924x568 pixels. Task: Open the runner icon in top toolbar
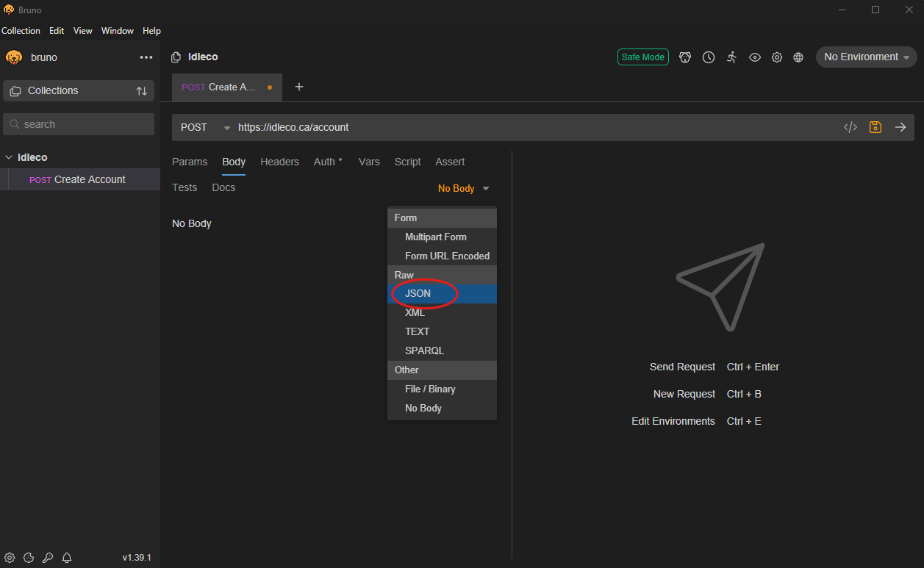731,57
